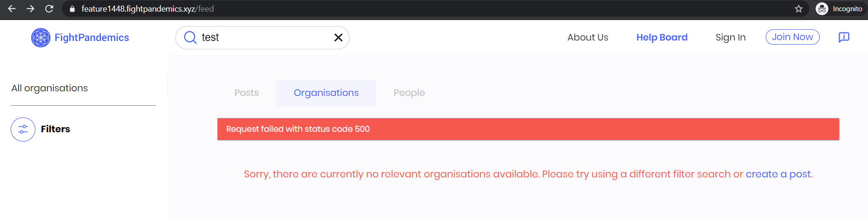Switch to the People tab
The image size is (868, 217).
coord(409,93)
